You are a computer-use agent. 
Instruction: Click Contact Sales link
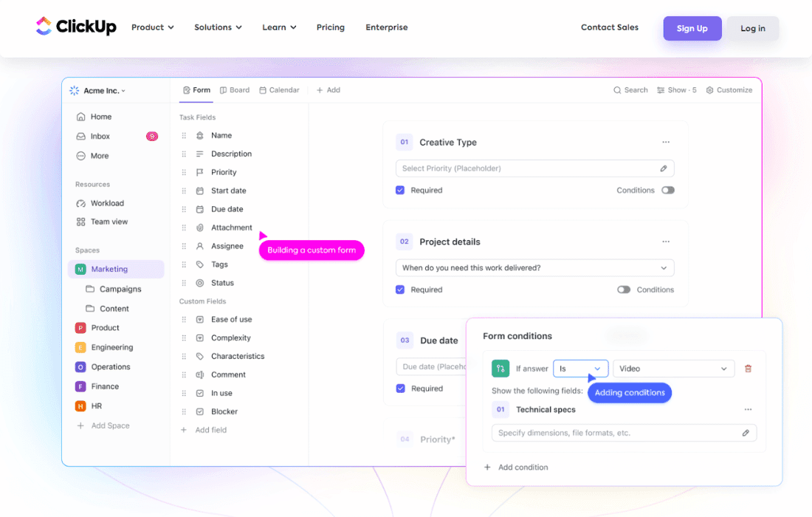(x=610, y=27)
